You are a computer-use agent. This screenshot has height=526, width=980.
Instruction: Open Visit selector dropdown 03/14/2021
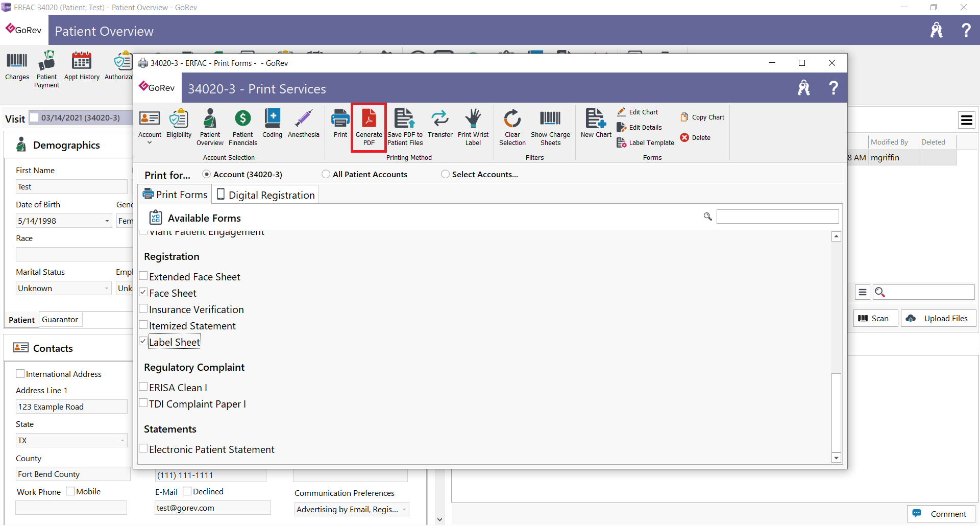80,118
